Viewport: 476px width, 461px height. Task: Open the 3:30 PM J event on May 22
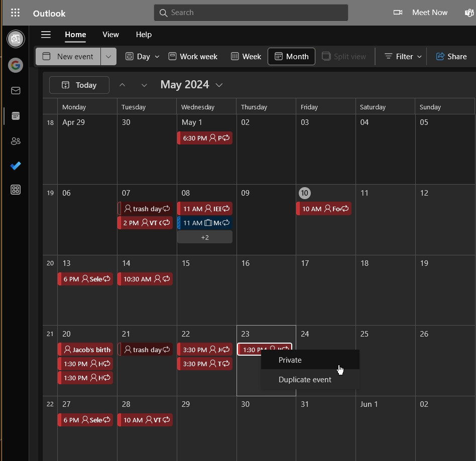coord(205,350)
